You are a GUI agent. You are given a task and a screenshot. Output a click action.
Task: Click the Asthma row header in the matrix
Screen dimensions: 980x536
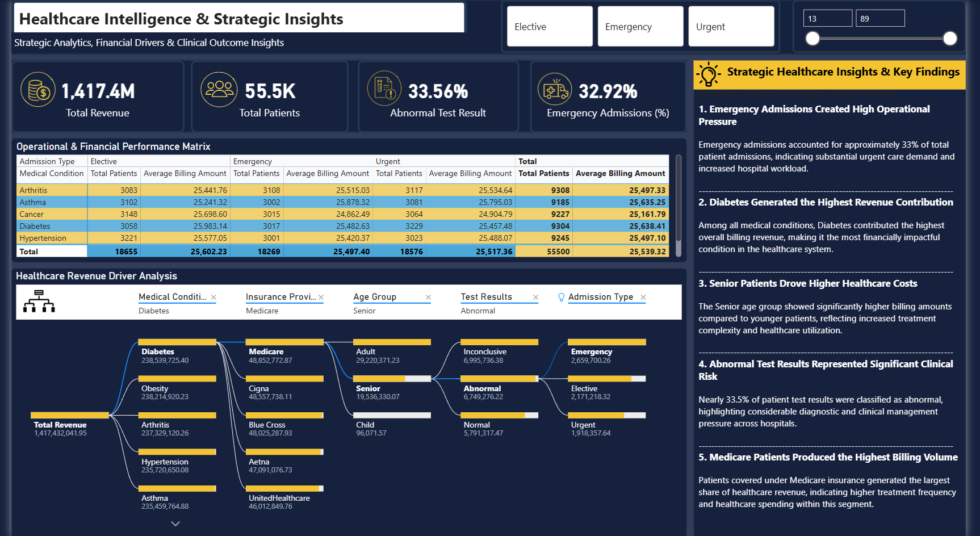(x=52, y=202)
